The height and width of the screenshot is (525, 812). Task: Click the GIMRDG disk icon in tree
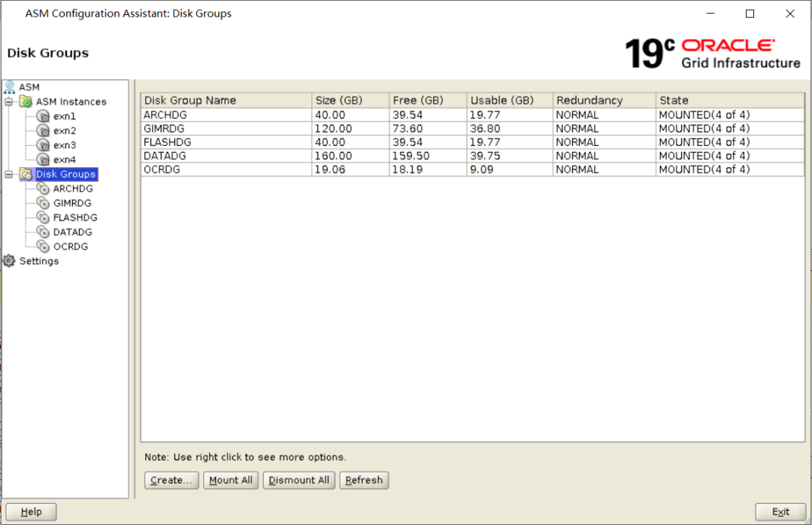44,203
